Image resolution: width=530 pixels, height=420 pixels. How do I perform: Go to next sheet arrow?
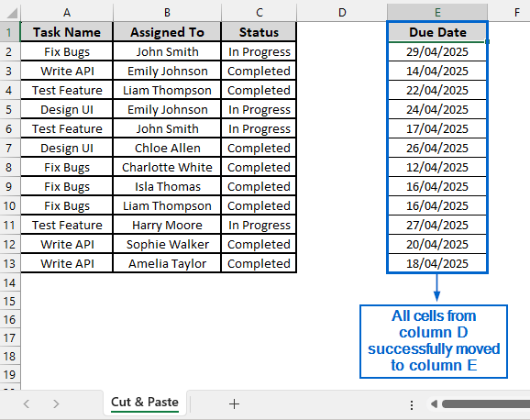click(x=56, y=403)
